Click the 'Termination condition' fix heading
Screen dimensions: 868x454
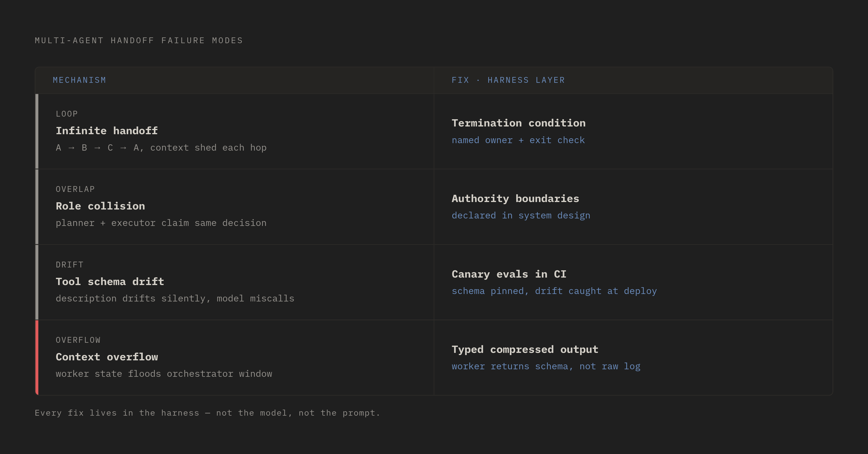[519, 123]
